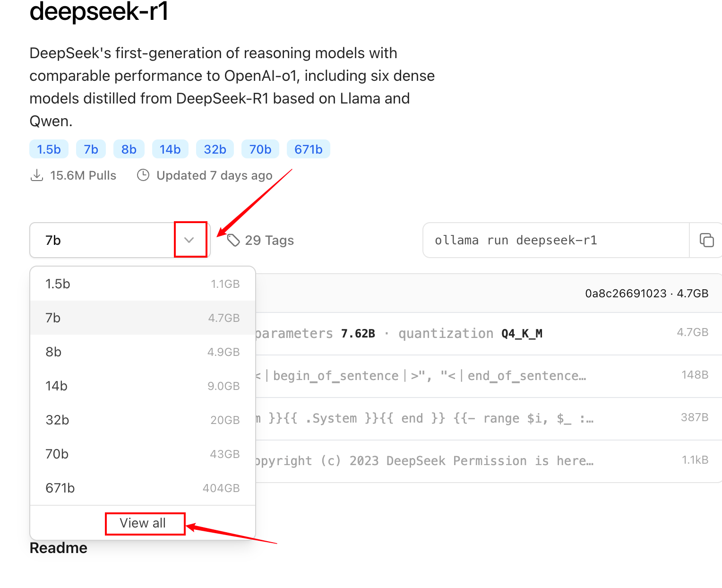
Task: Select the 32b 20GB model
Action: point(142,420)
